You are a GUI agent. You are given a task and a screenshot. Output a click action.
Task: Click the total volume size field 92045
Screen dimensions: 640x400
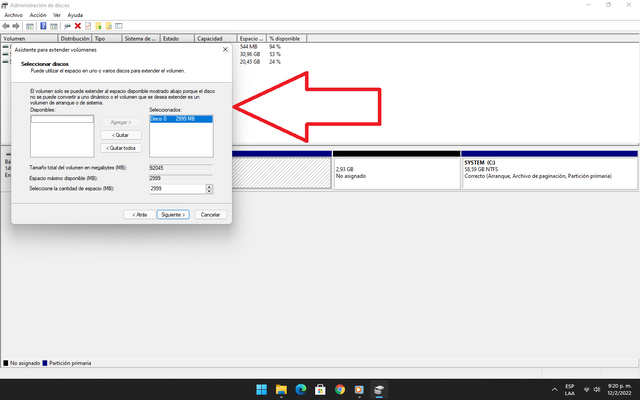click(181, 168)
